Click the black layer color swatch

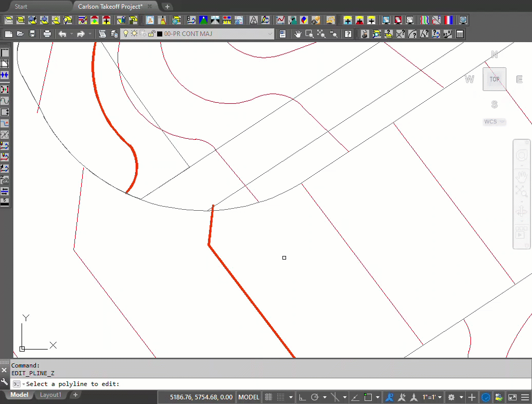click(x=160, y=34)
